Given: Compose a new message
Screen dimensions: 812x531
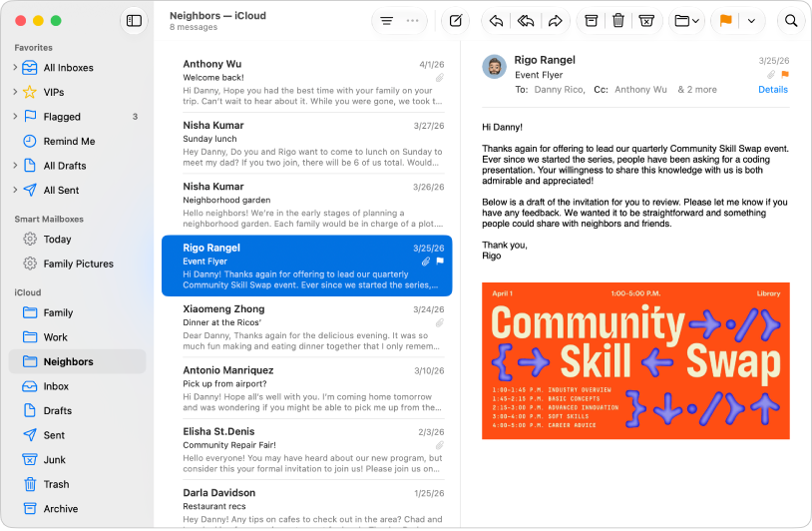Looking at the screenshot, I should (456, 21).
